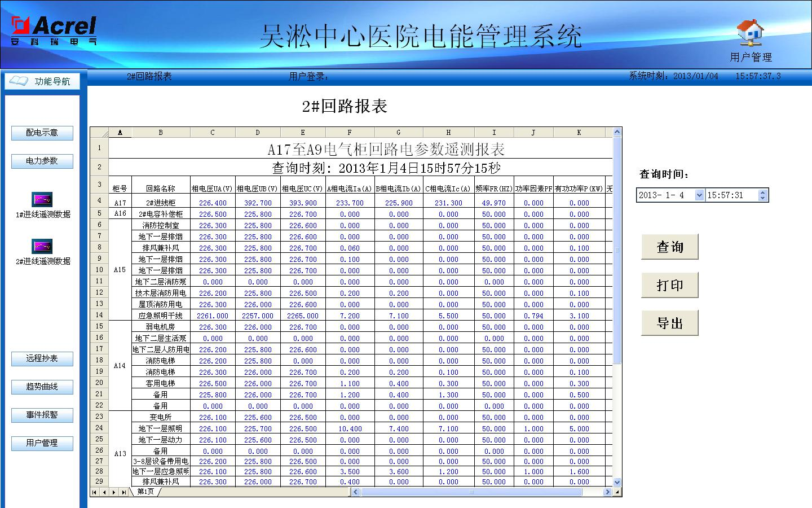
Task: Increase the query time with spinner
Action: tap(763, 192)
